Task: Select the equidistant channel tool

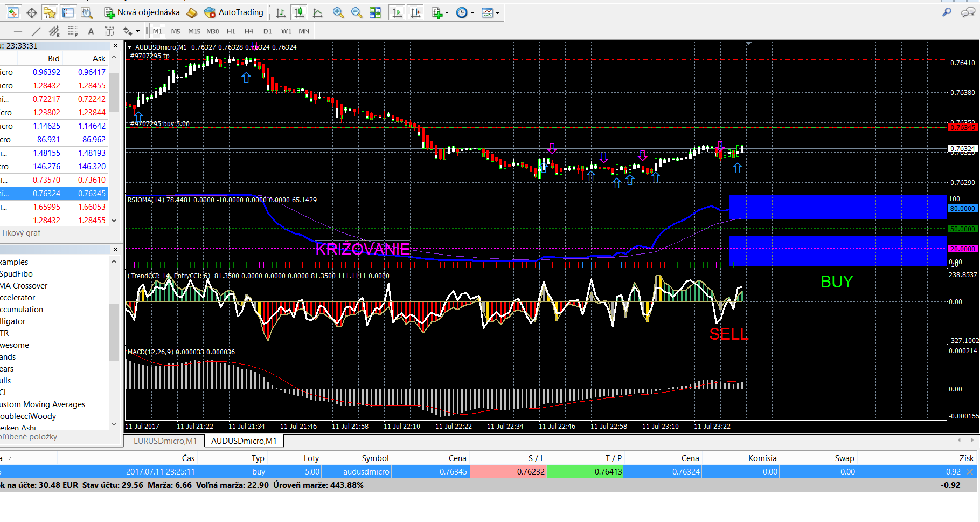Action: tap(54, 31)
